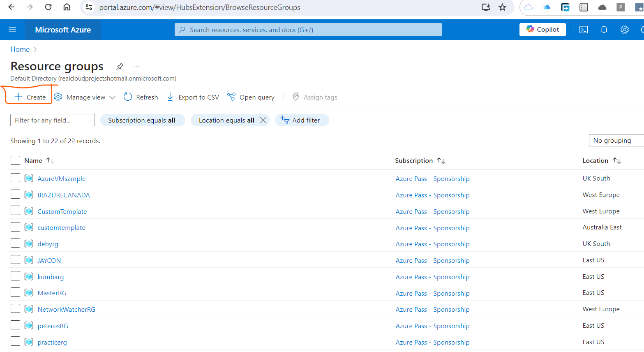The height and width of the screenshot is (352, 644).
Task: Open portal settings gear icon
Action: (625, 30)
